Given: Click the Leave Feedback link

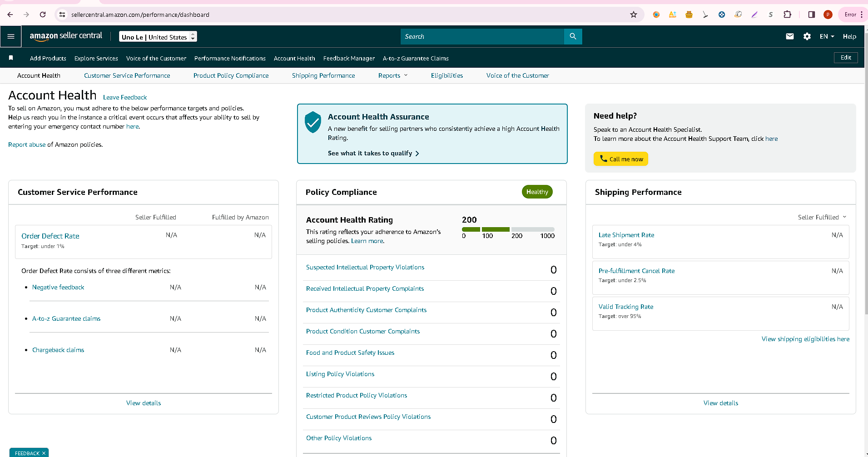Looking at the screenshot, I should [x=125, y=97].
